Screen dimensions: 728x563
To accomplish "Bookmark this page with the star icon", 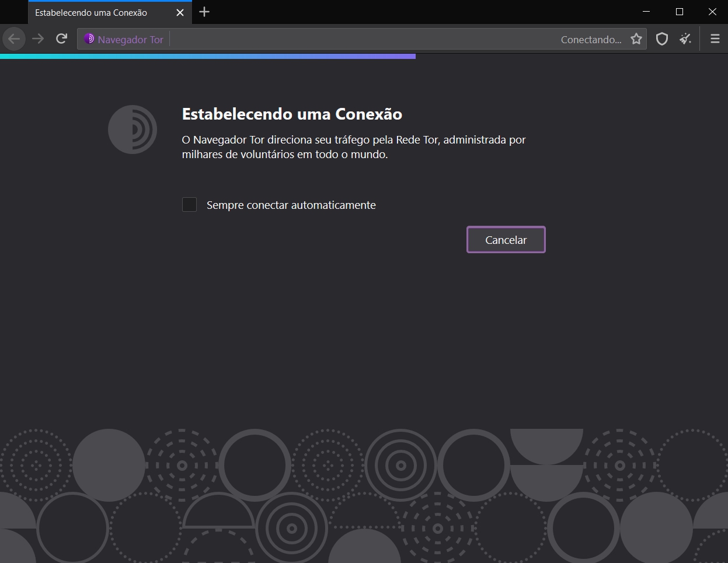I will click(x=636, y=39).
